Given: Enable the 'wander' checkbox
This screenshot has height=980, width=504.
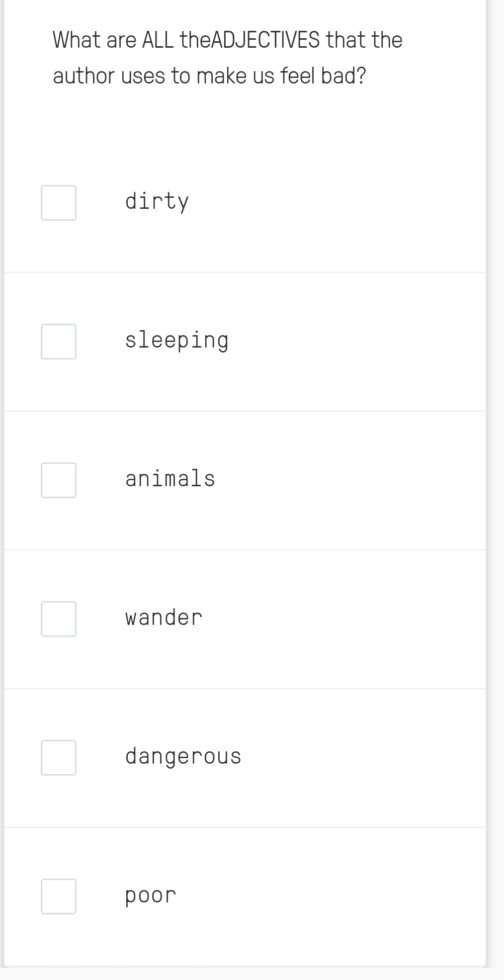Looking at the screenshot, I should [59, 619].
